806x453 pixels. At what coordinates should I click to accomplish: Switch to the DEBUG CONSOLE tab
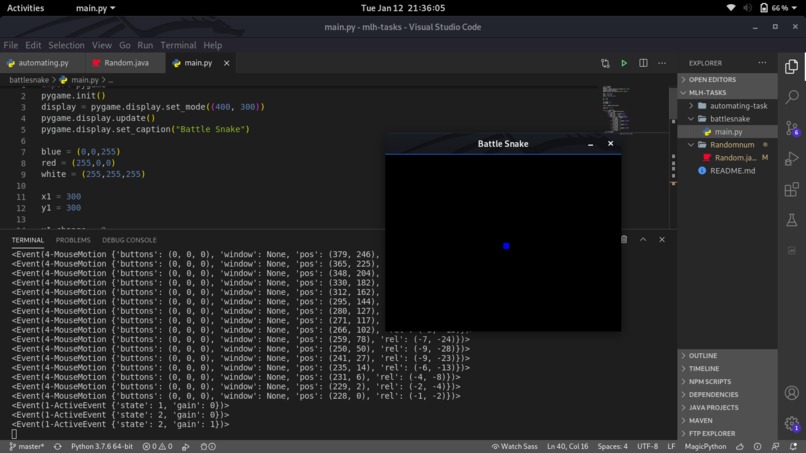129,240
